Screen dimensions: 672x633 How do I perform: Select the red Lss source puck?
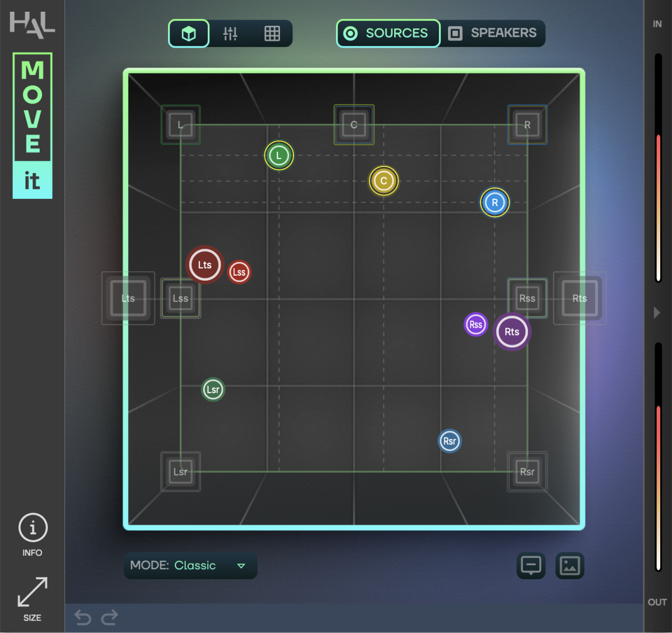[x=239, y=272]
